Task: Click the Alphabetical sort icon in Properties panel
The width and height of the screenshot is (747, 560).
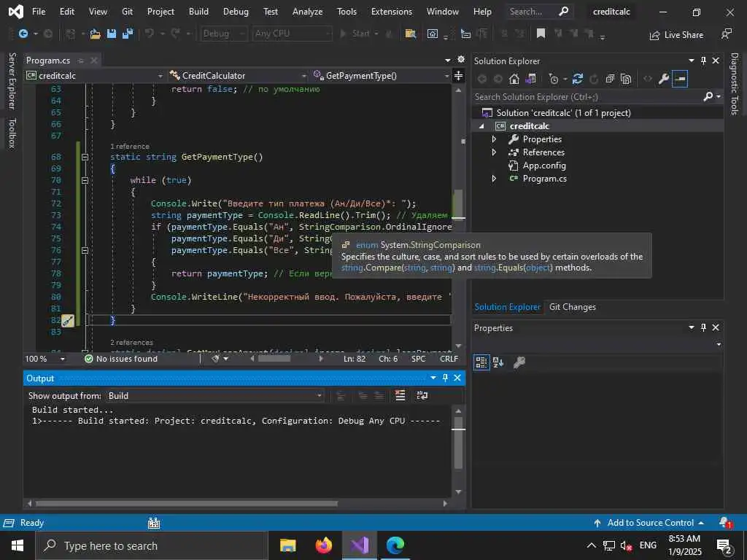Action: [498, 362]
